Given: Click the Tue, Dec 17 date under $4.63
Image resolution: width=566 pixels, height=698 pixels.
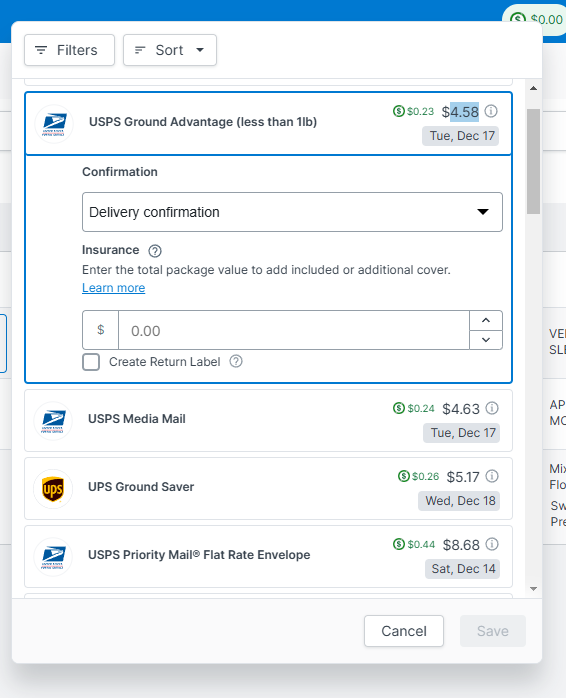Looking at the screenshot, I should click(461, 433).
